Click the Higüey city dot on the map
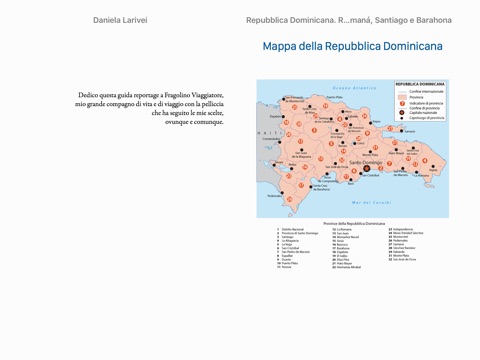The image size is (480, 360). coord(433,166)
